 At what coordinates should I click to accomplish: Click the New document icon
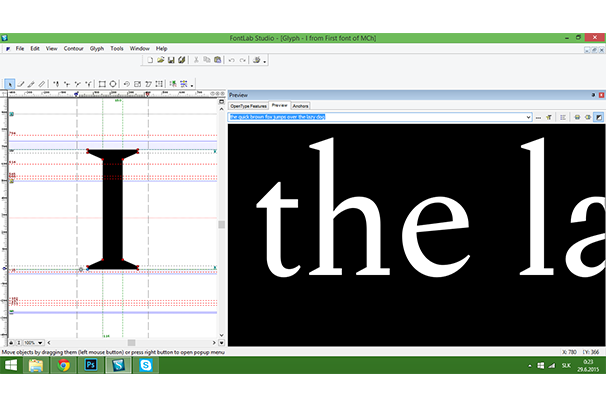(149, 60)
